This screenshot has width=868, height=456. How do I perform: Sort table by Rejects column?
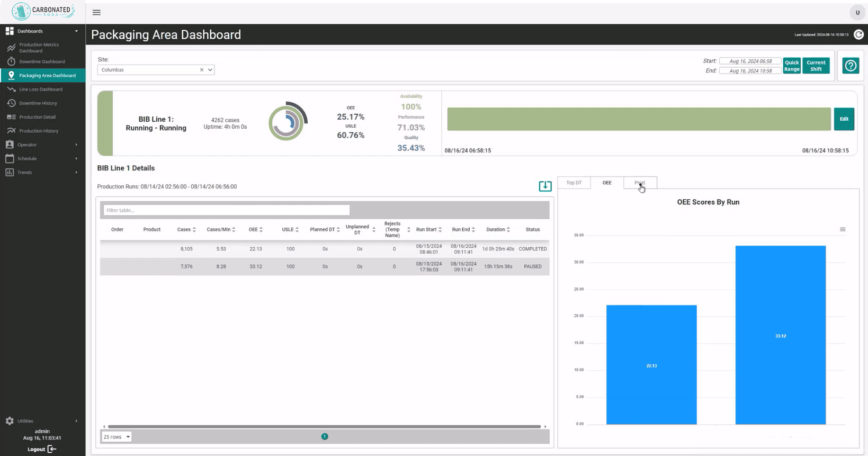[x=409, y=230]
